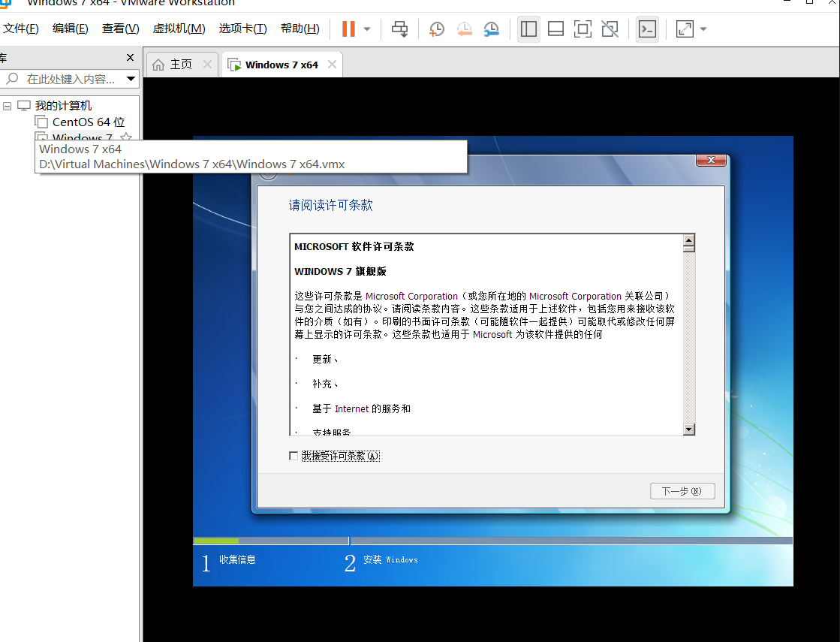The image size is (840, 642).
Task: Toggle the library panel visibility
Action: point(528,29)
